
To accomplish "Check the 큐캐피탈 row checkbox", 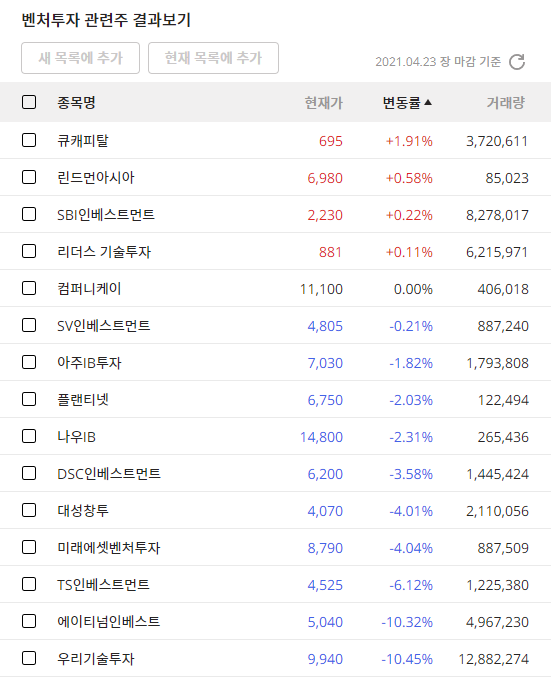I will point(29,140).
